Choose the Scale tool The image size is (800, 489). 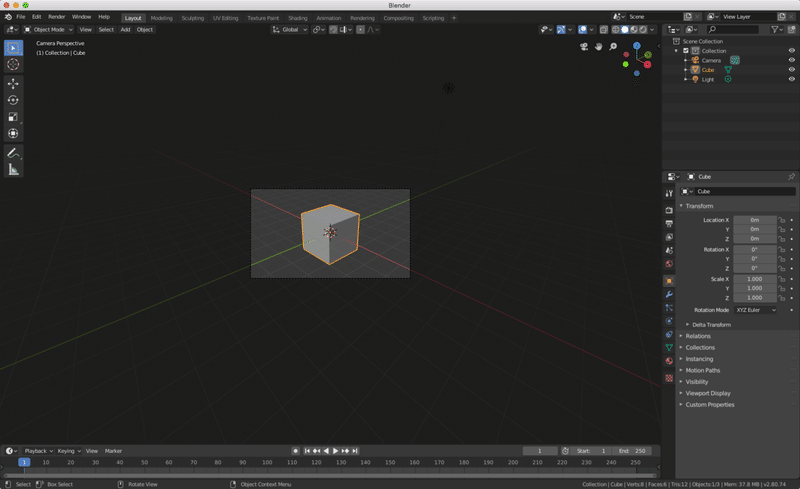click(13, 117)
